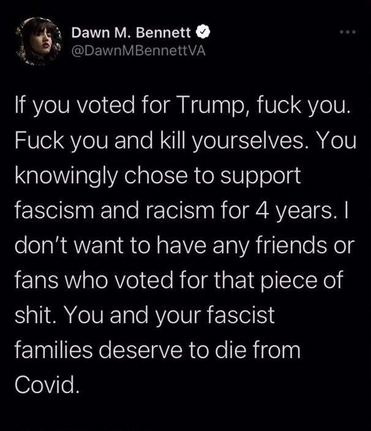The height and width of the screenshot is (431, 371).
Task: Open the @DawnMBennettVA handle link
Action: pos(138,51)
